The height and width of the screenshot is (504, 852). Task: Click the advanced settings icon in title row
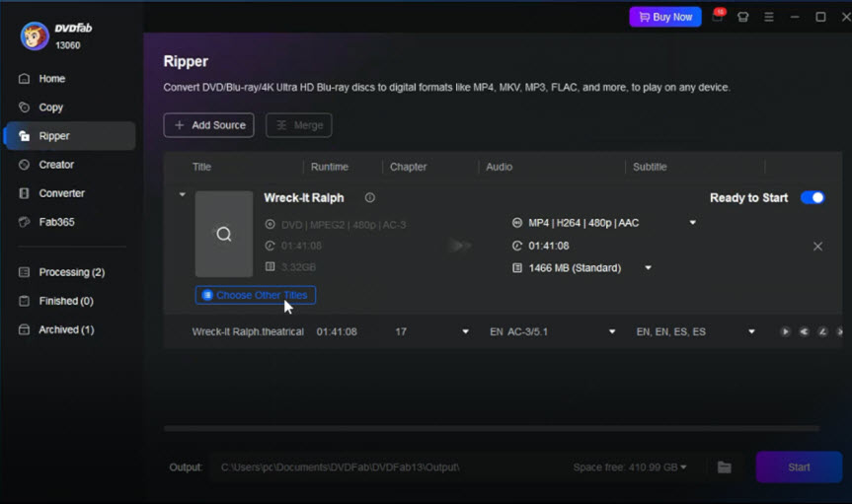[x=804, y=331]
